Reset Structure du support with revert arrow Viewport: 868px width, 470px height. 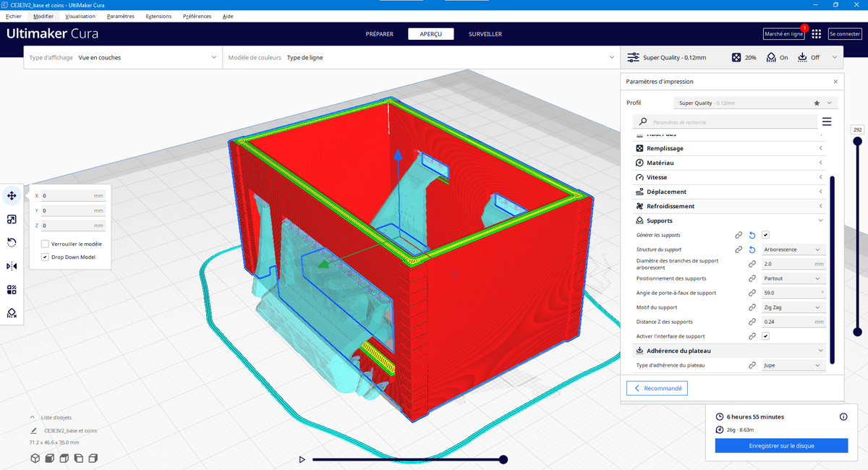tap(752, 249)
